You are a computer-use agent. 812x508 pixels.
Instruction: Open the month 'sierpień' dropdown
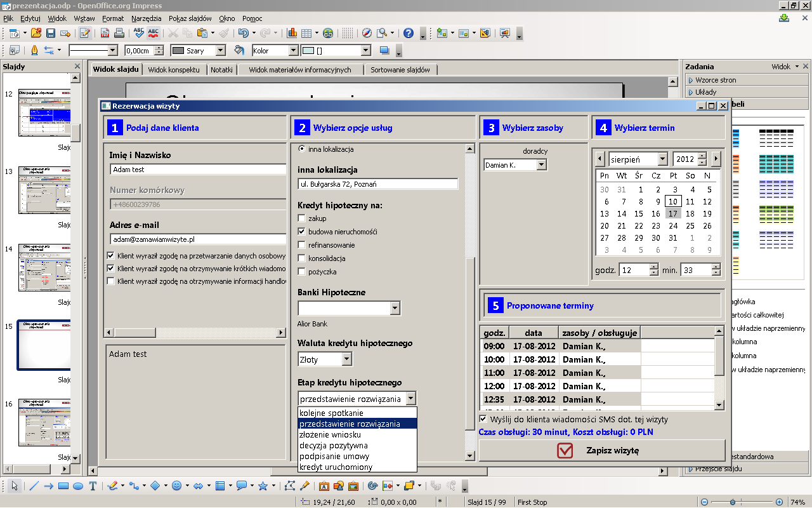point(662,159)
